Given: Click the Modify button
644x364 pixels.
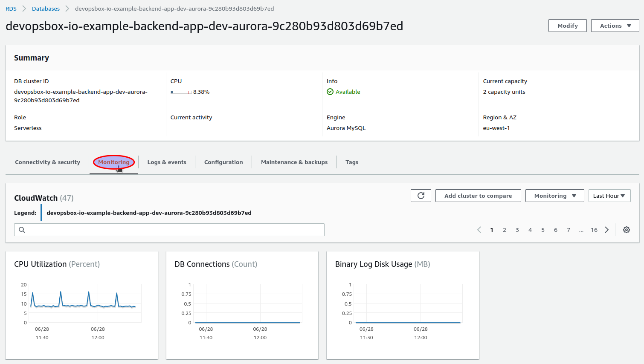Looking at the screenshot, I should coord(567,26).
